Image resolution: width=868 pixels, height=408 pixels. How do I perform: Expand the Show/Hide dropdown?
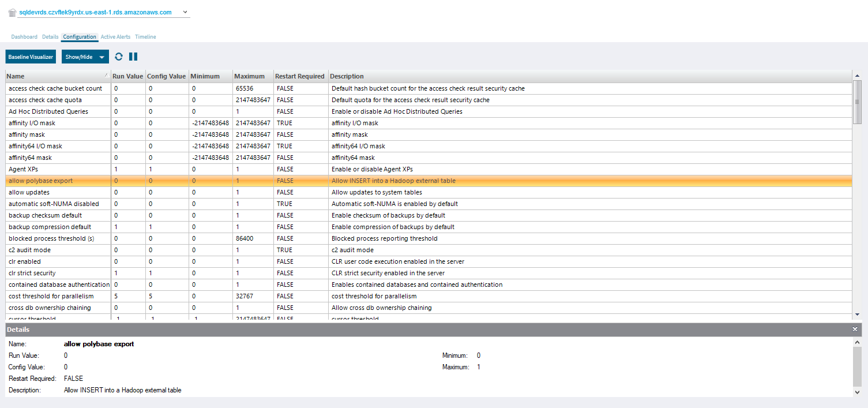tap(85, 57)
